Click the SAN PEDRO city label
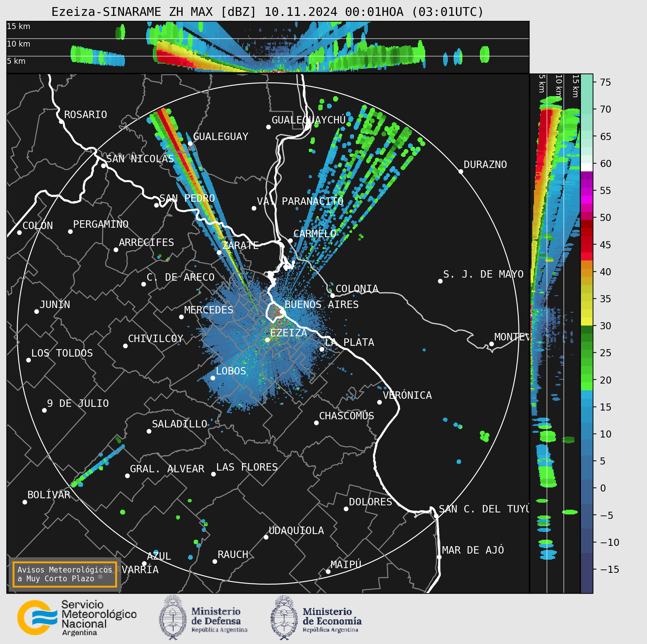This screenshot has width=647, height=644. [x=187, y=198]
